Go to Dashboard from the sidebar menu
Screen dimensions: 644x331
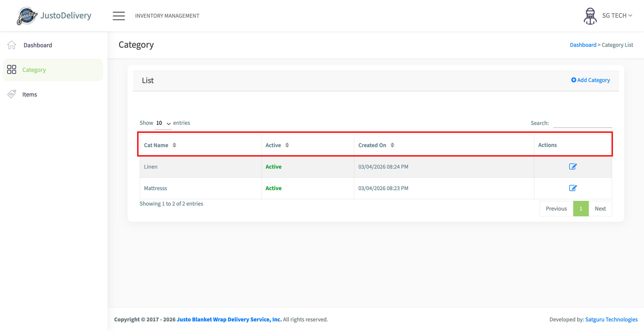(38, 45)
